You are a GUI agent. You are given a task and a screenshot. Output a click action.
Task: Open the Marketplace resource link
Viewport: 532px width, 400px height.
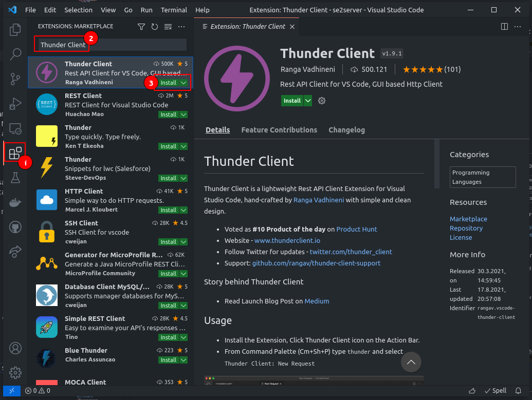click(x=468, y=219)
